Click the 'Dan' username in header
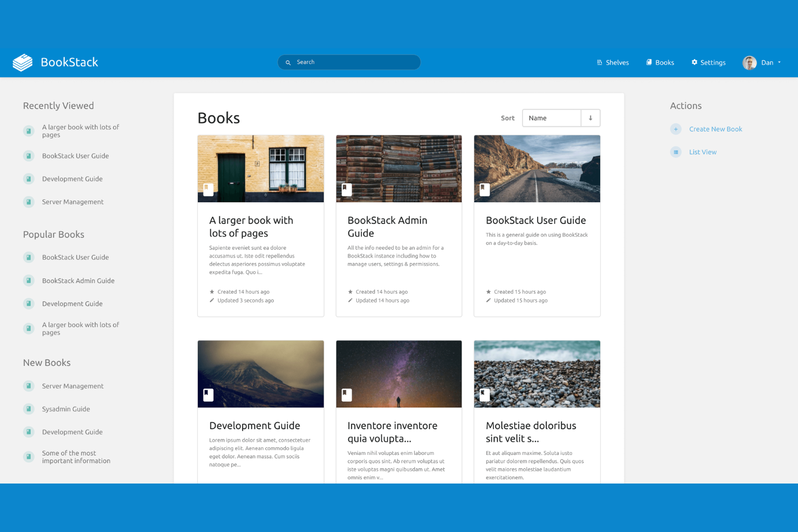The height and width of the screenshot is (532, 798). coord(767,63)
